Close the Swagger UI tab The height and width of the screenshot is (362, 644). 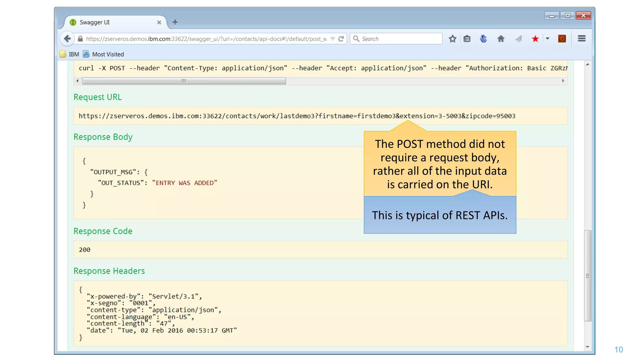pyautogui.click(x=159, y=22)
